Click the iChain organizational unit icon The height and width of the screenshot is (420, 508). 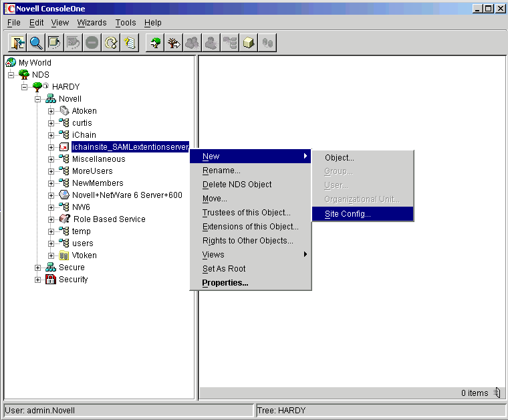64,134
